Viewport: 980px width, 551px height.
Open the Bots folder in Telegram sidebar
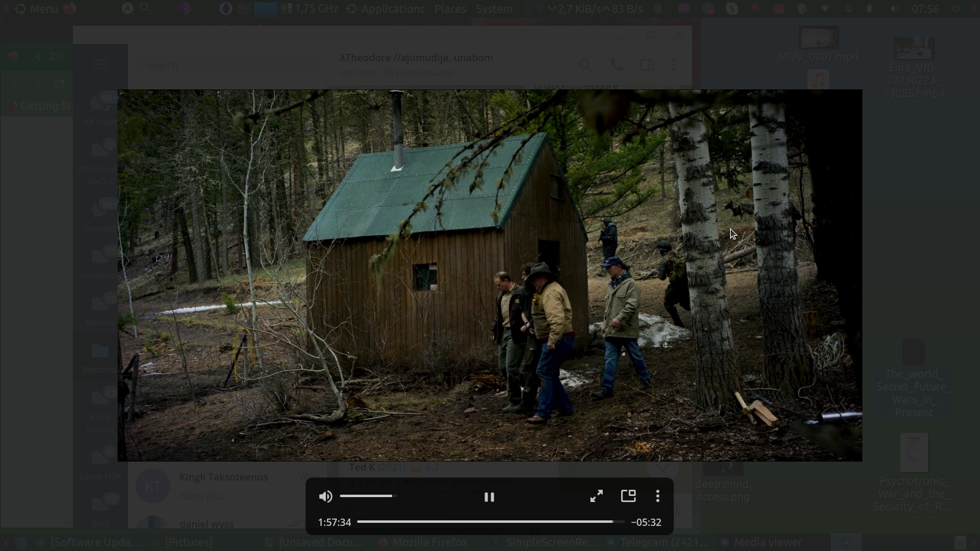click(x=100, y=511)
